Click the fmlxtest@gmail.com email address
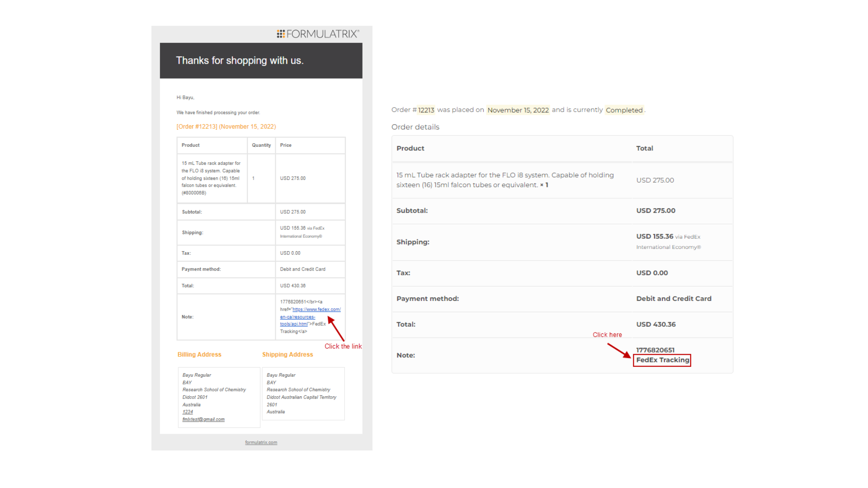Viewport: 868px width, 488px height. click(203, 419)
